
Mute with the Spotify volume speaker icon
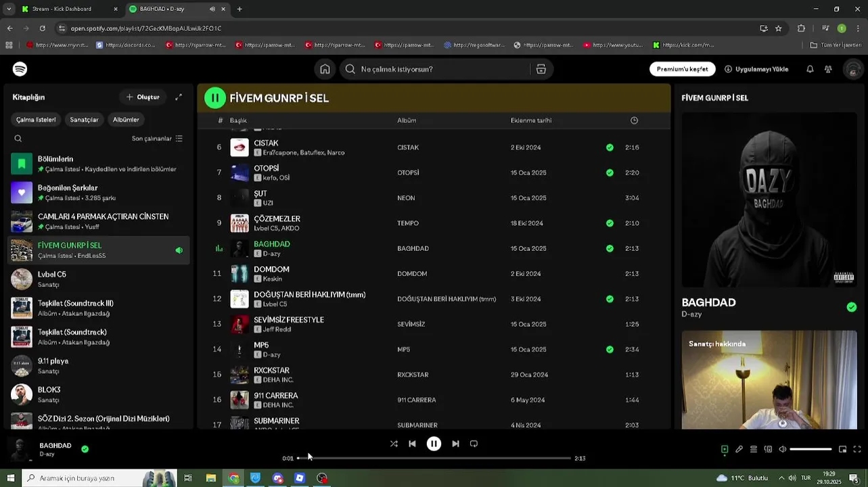783,449
